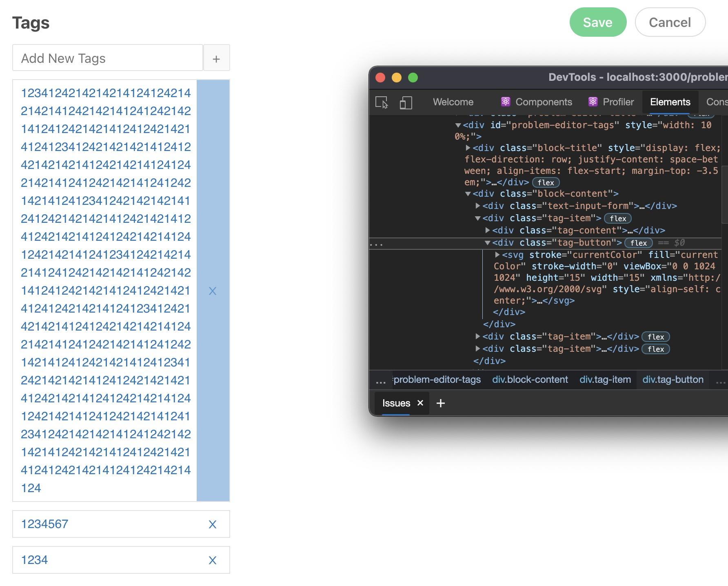The image size is (728, 586).
Task: Expand the second collapsed tag-item node
Action: (x=478, y=336)
